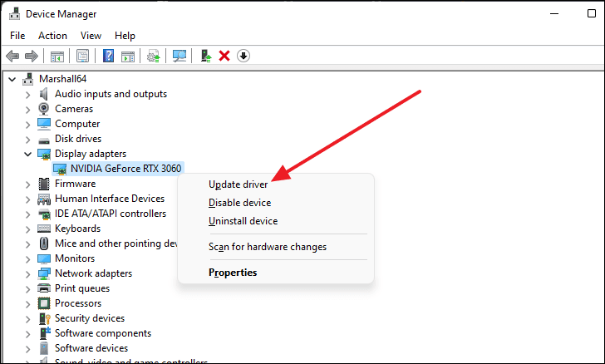Click the Software components icon
This screenshot has height=364, width=605.
click(45, 333)
